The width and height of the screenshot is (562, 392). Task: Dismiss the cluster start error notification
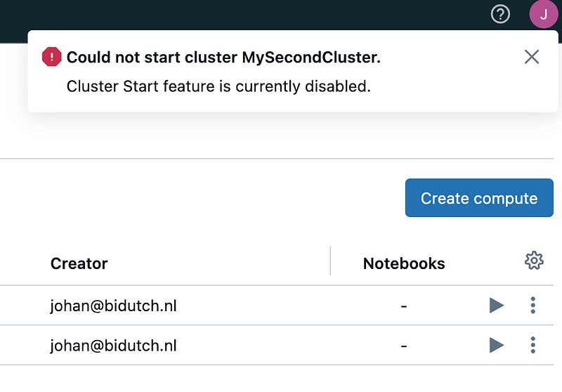(532, 57)
